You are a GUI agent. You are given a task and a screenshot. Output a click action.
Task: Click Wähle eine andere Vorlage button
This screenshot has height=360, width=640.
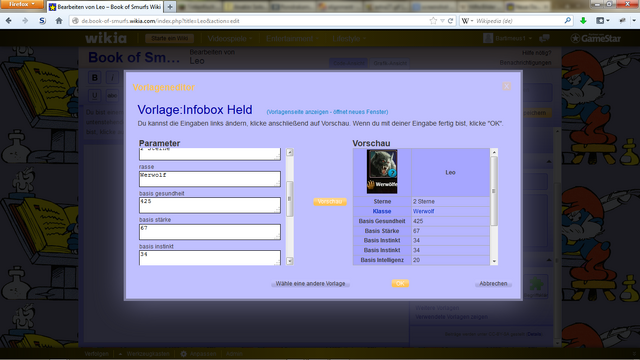pyautogui.click(x=310, y=283)
